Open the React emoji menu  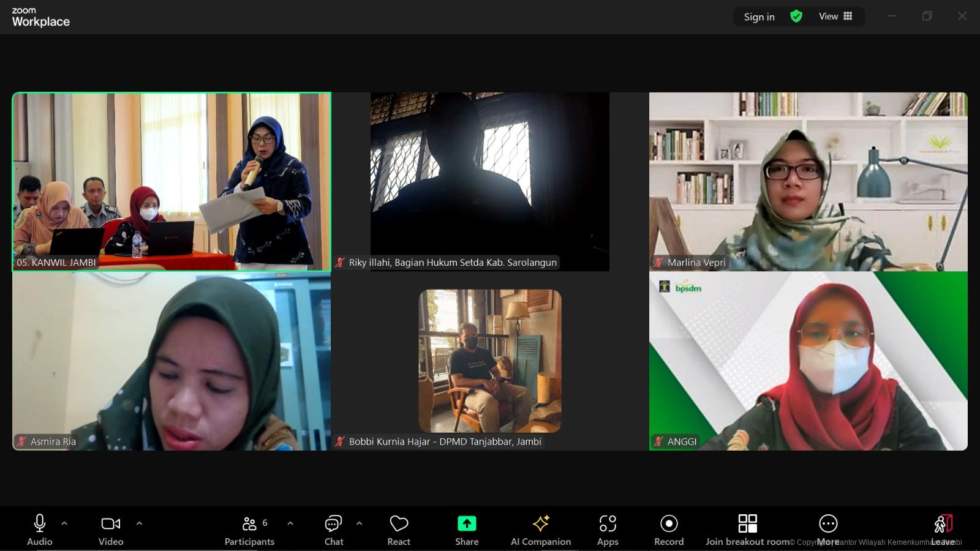point(399,530)
